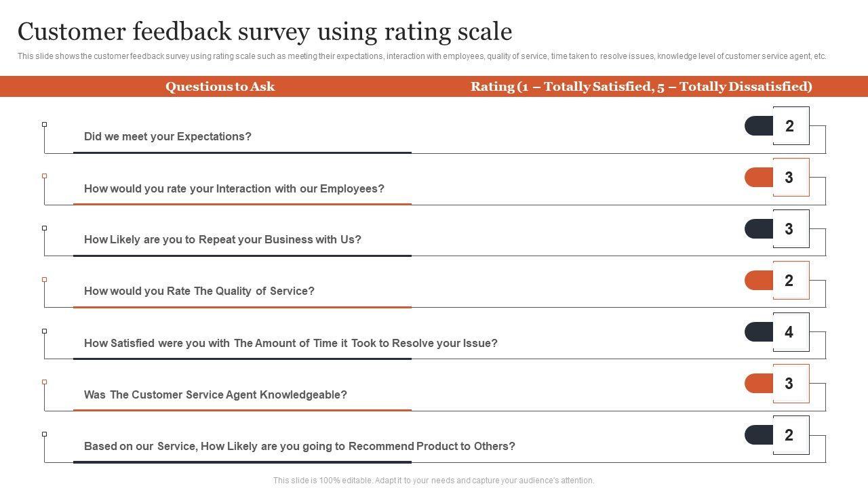Click the 'Questions to Ask' column header
Screen dimensions: 868x488
pyautogui.click(x=220, y=87)
